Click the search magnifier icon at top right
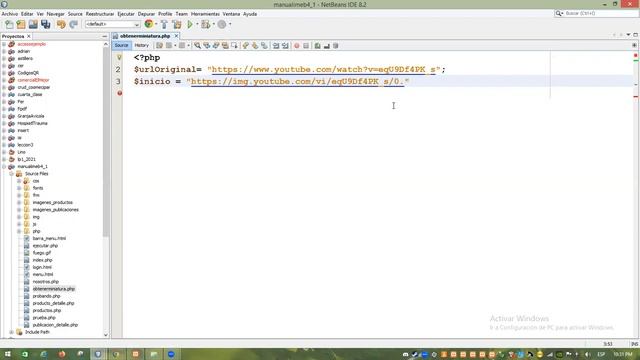Viewport: 640px width, 360px height. pos(559,13)
